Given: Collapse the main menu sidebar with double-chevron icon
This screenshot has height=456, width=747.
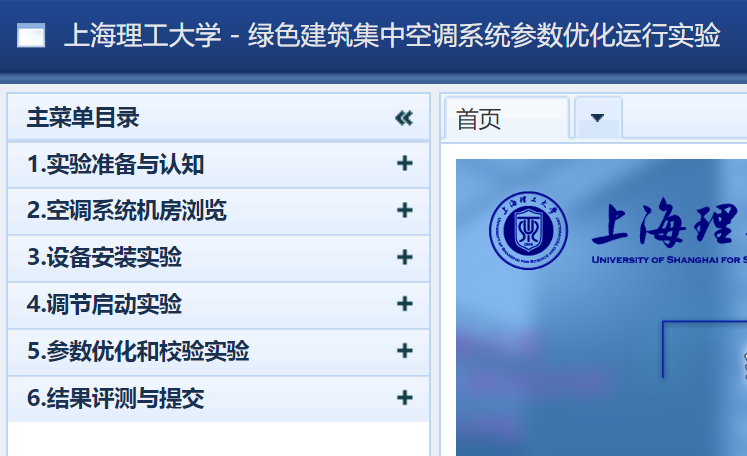Looking at the screenshot, I should point(404,118).
